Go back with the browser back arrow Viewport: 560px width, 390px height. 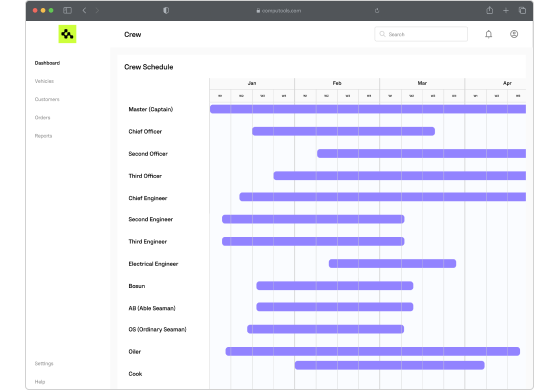click(x=84, y=10)
